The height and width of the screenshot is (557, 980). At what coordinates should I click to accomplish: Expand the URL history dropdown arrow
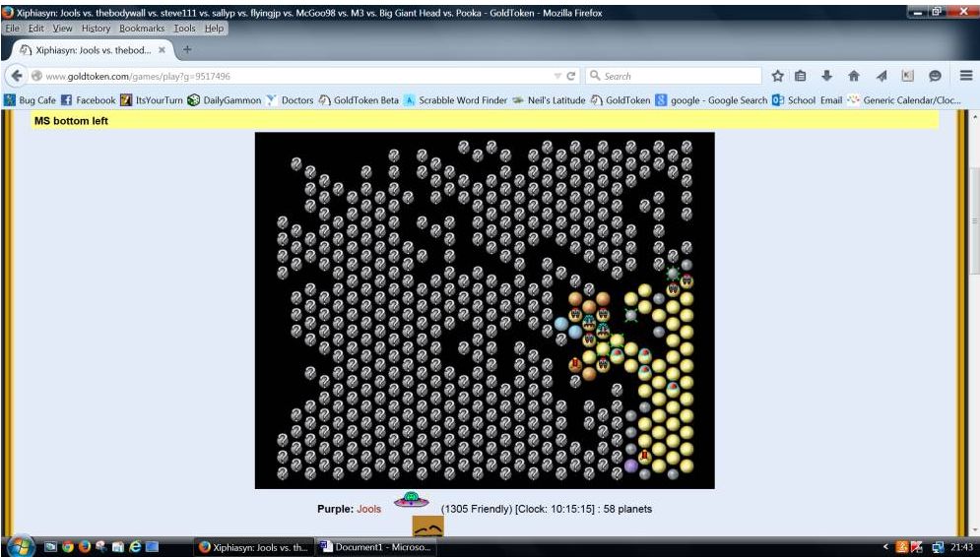tap(557, 76)
